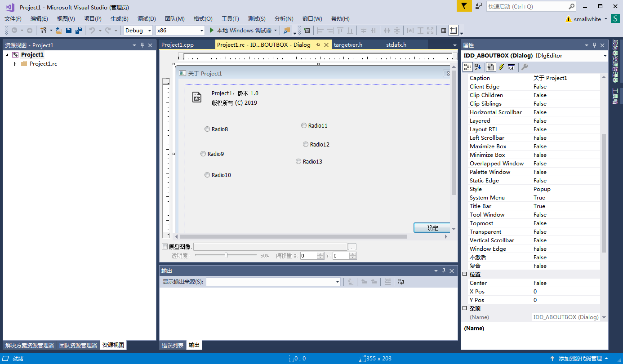This screenshot has width=623, height=364.
Task: Select the Radio10 radio button
Action: coord(207,175)
